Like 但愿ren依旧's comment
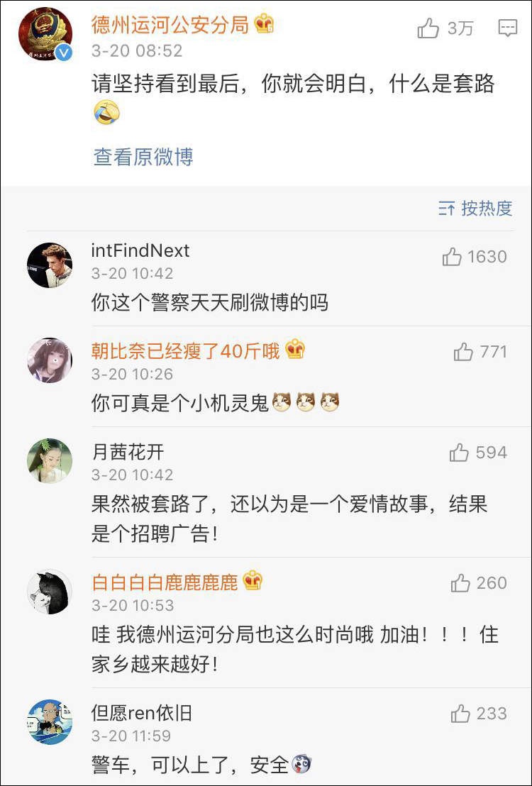This screenshot has height=786, width=532. click(460, 714)
